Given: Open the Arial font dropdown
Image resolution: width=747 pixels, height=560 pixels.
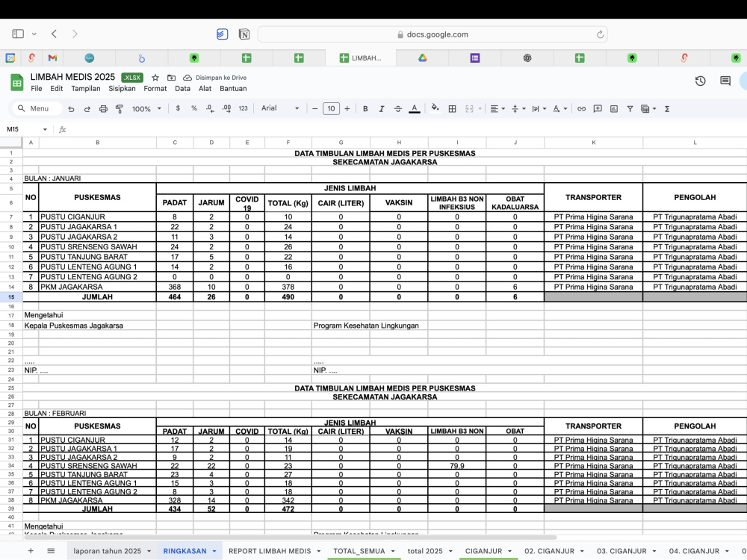Looking at the screenshot, I should coord(280,108).
